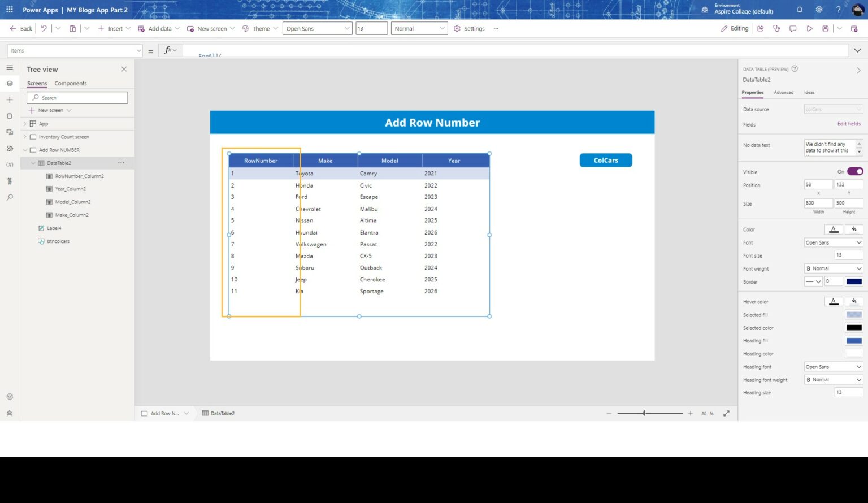Open the Notifications bell
This screenshot has height=503, width=868.
coord(800,10)
